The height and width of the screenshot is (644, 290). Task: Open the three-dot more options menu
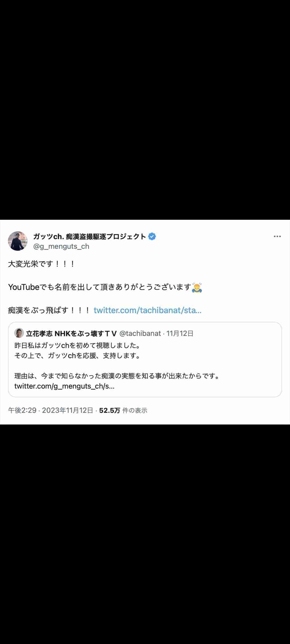pos(277,236)
